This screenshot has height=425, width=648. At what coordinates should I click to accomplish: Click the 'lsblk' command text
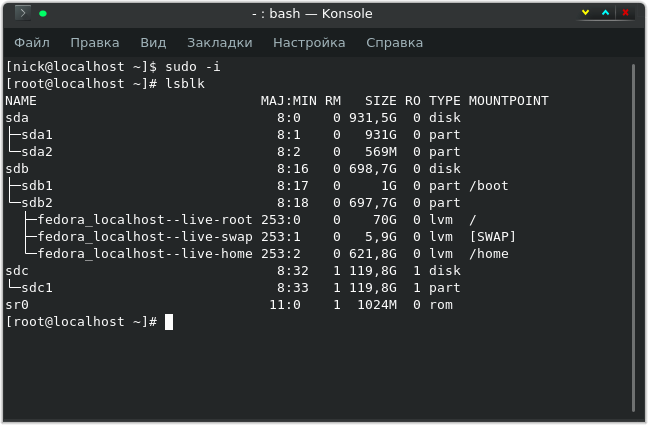(185, 84)
